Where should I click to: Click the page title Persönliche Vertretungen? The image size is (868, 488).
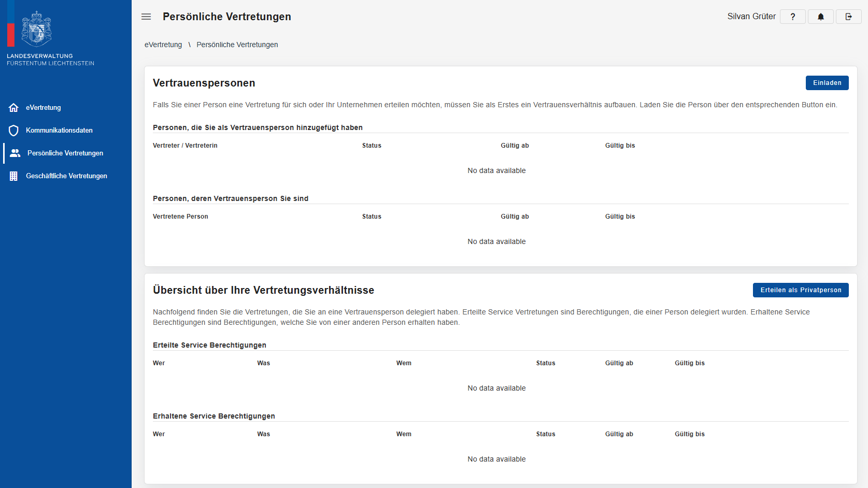[227, 17]
